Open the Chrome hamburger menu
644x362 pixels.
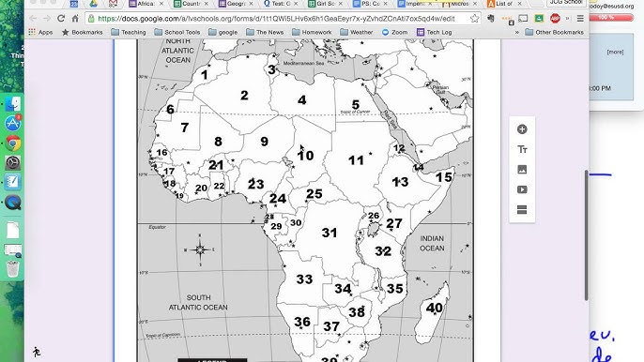tap(580, 19)
